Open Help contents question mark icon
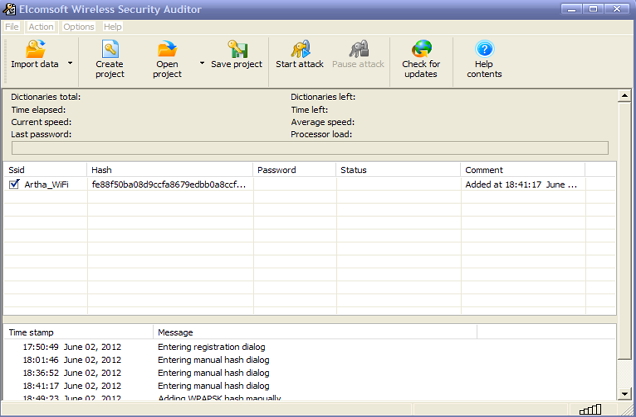 pos(484,49)
